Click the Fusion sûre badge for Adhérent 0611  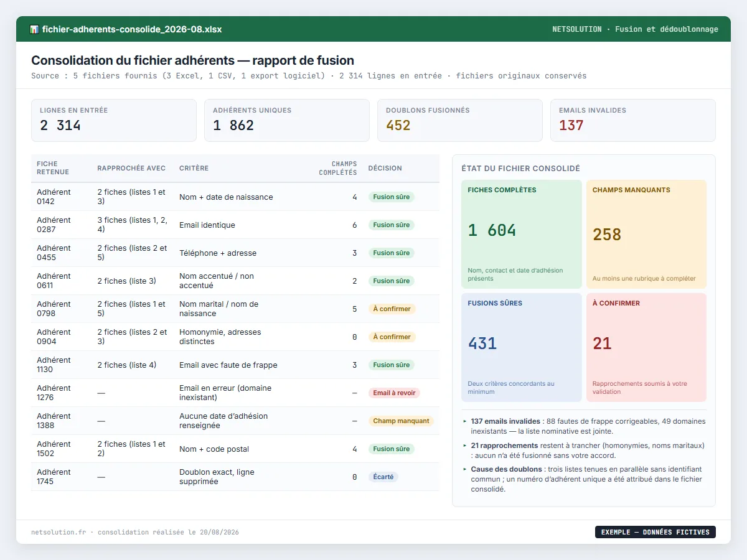(x=391, y=281)
